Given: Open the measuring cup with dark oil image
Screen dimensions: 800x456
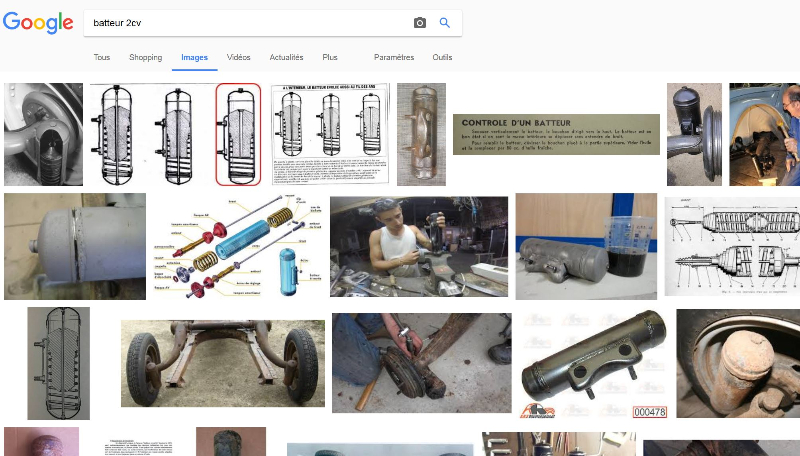Looking at the screenshot, I should [x=586, y=246].
